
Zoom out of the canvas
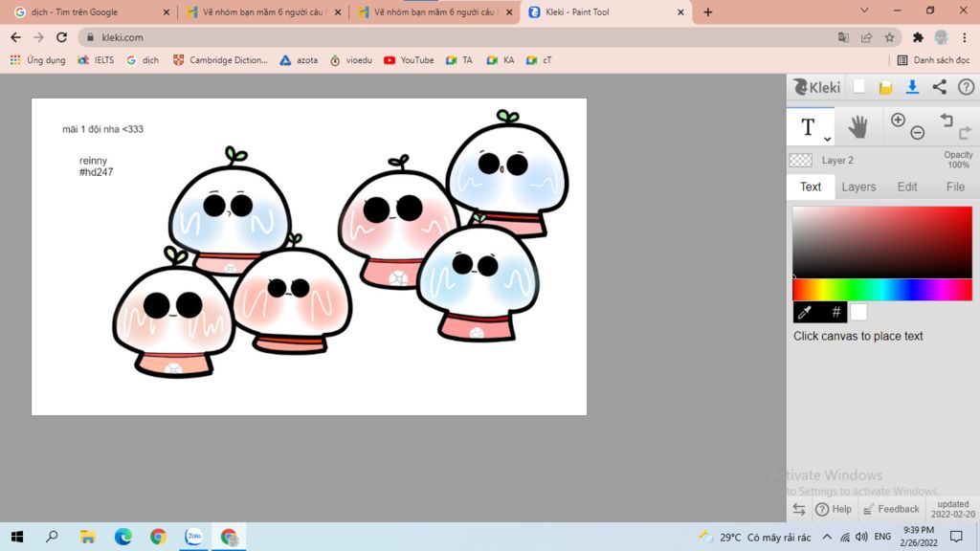[x=918, y=132]
